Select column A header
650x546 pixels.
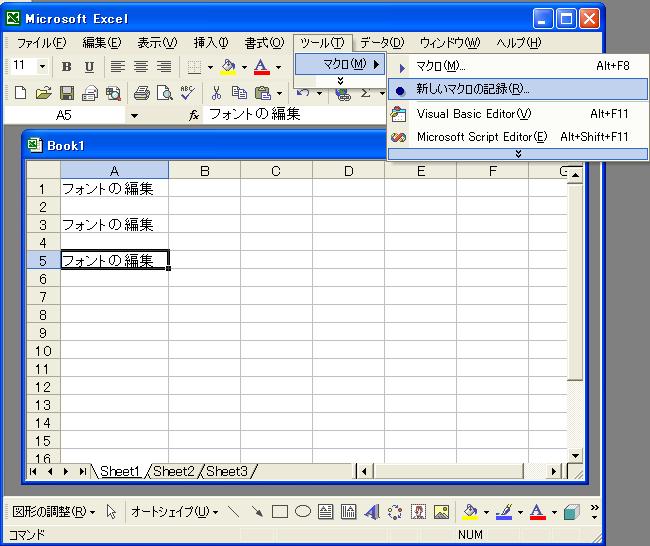[x=114, y=170]
